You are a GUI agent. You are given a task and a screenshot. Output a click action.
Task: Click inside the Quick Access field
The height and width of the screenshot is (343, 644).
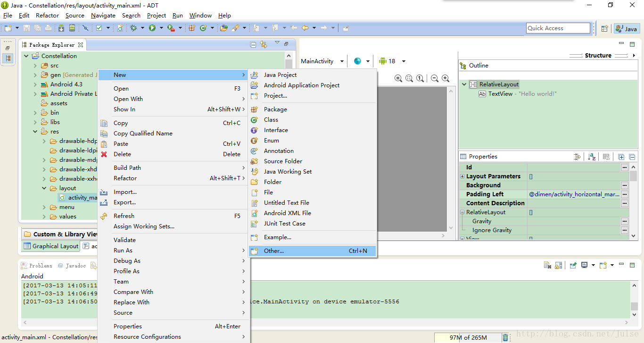pyautogui.click(x=558, y=28)
